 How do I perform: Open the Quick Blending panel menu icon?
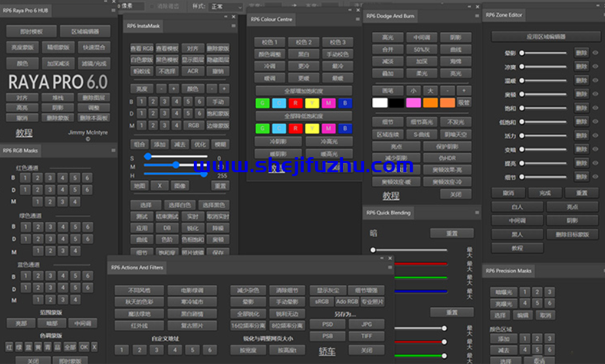477,213
